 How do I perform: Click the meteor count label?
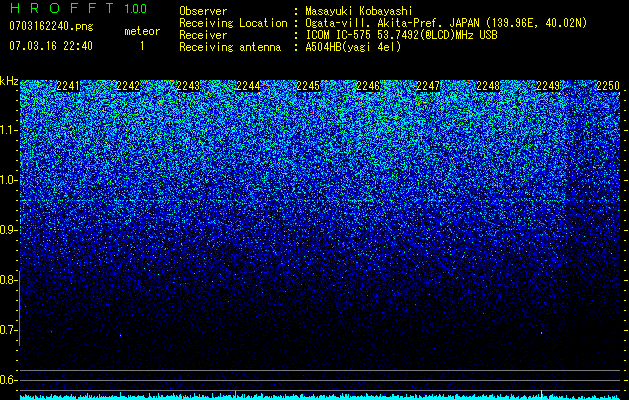(x=142, y=31)
